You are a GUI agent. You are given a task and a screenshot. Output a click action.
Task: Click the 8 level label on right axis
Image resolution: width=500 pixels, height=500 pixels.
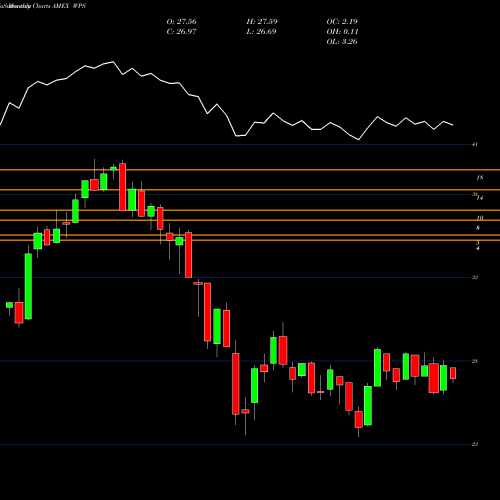coord(478,228)
